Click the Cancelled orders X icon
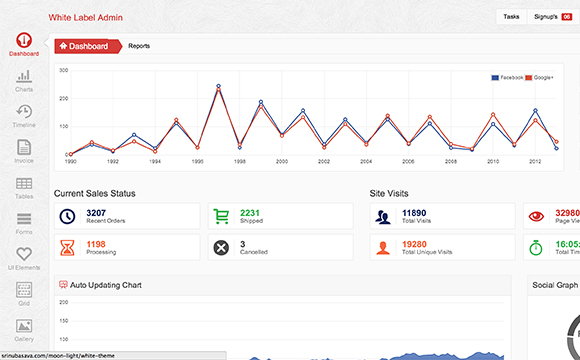The image size is (580, 360). pyautogui.click(x=221, y=248)
